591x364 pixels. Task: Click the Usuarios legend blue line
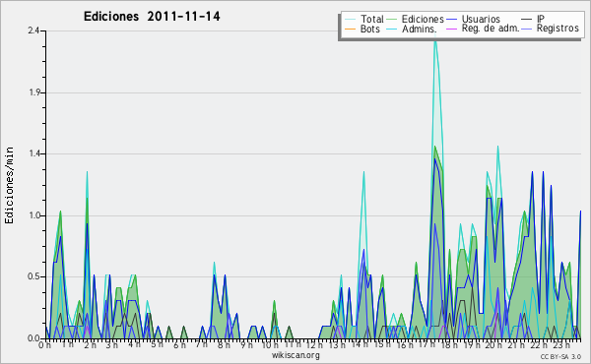(452, 20)
